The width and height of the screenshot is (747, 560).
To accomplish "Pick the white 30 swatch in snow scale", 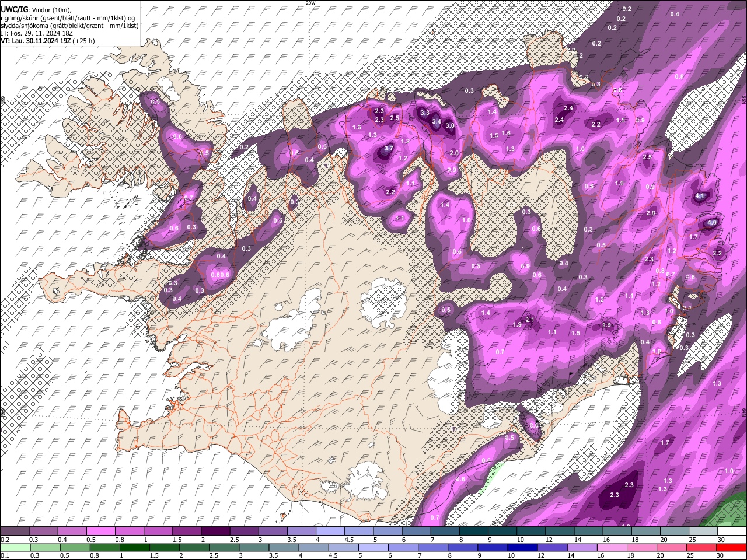I will 732,531.
